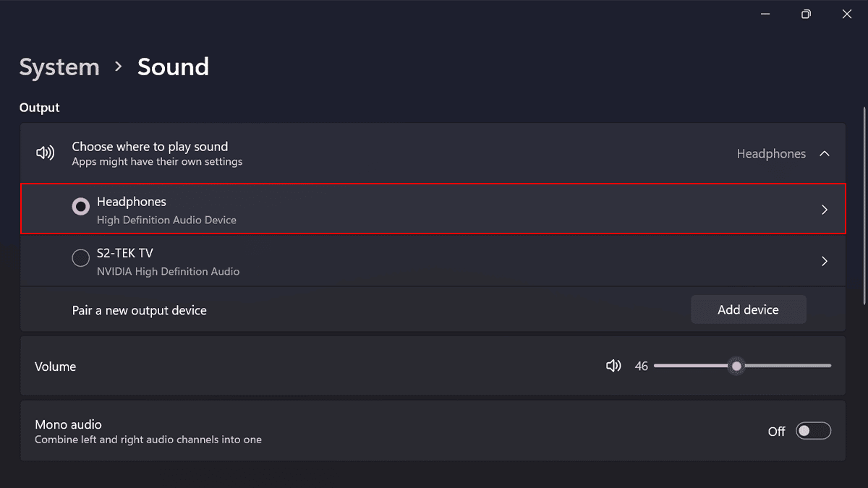Open Headphones properties via right chevron
This screenshot has height=488, width=868.
coord(824,210)
